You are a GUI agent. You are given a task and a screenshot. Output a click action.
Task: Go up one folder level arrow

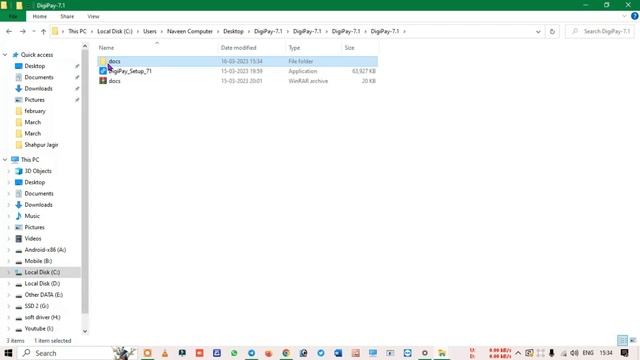tap(43, 31)
